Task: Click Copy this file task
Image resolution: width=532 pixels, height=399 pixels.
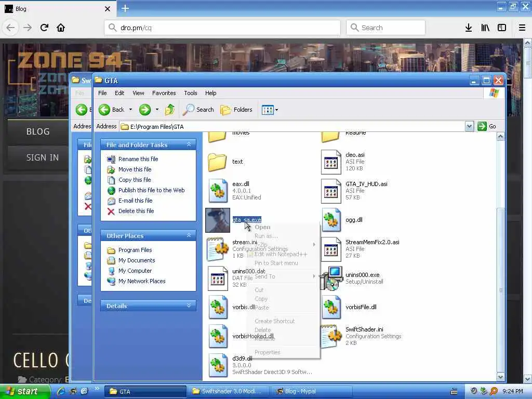Action: pos(135,180)
